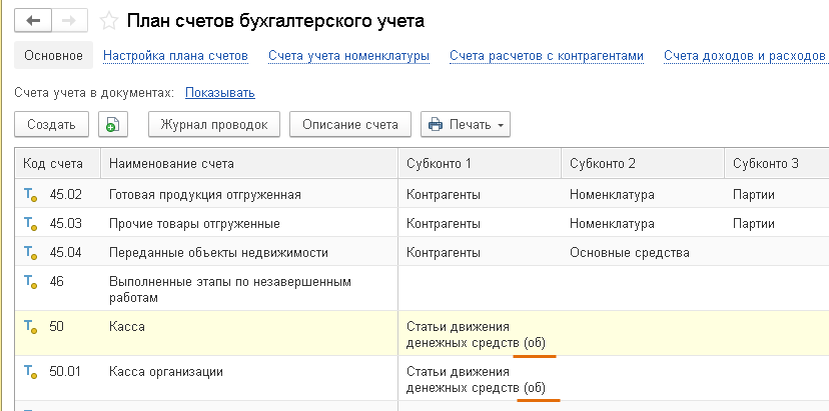
Task: Select Касса account name
Action: point(127,327)
